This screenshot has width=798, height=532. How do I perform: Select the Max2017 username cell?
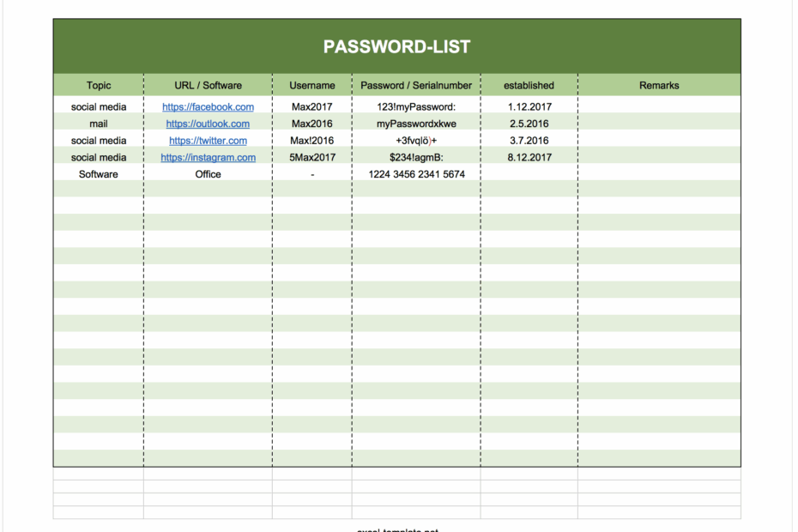(x=311, y=106)
